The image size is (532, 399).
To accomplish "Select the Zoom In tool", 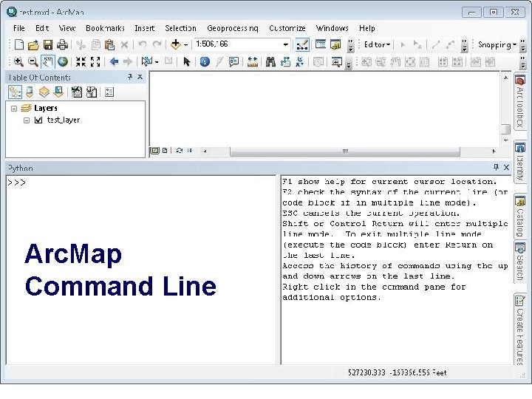I will (18, 62).
